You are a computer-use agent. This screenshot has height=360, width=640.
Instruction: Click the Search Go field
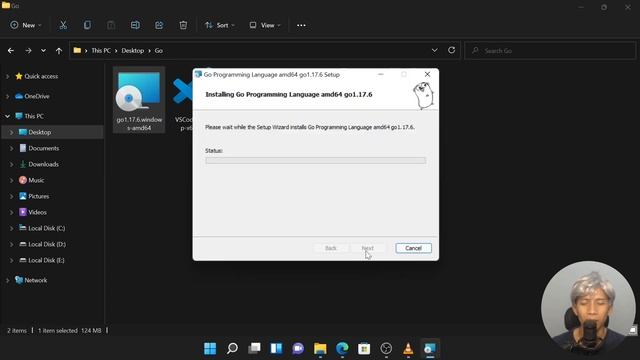click(550, 51)
